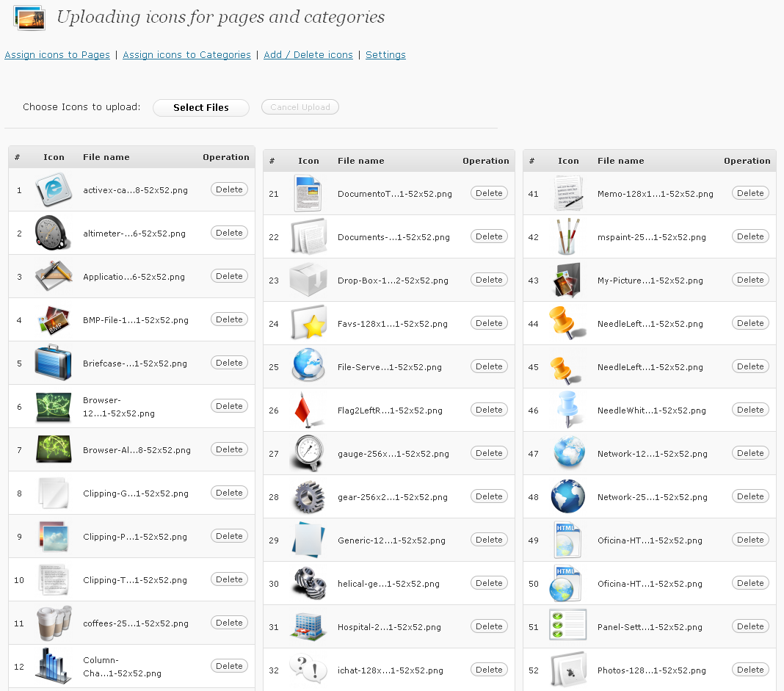Go to Assign icons to Categories
This screenshot has height=691, width=784.
click(186, 55)
